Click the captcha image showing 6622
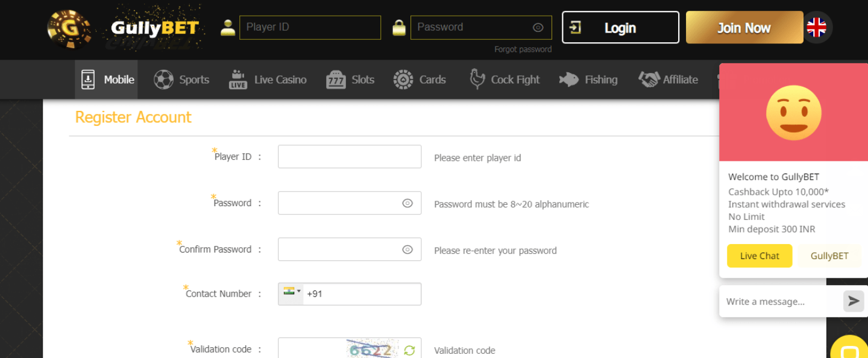 [371, 349]
